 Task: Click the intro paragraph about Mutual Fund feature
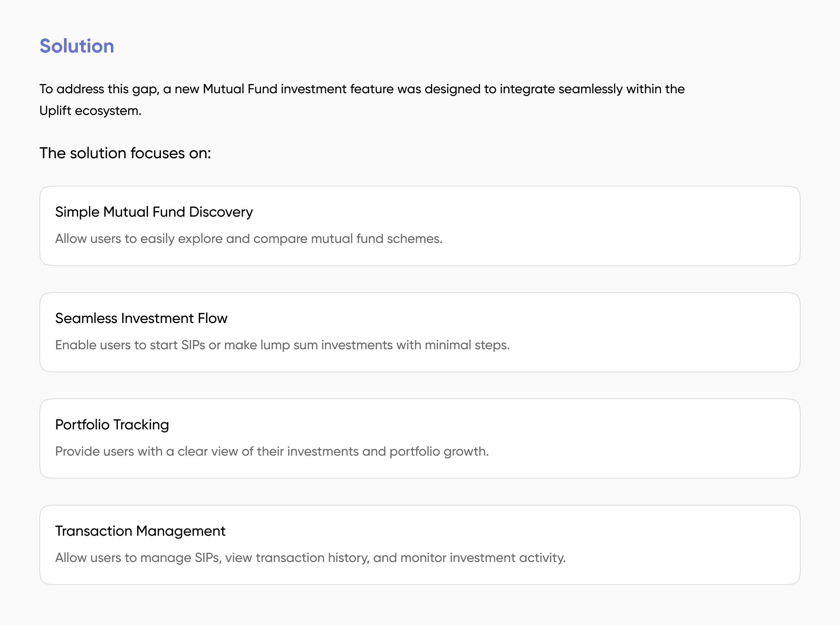pyautogui.click(x=362, y=89)
